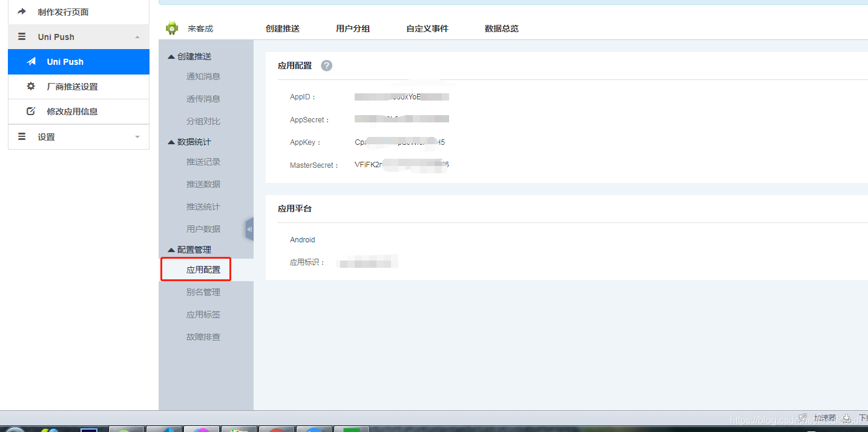Click the hamburger icon next to 设置
Image resolution: width=868 pixels, height=432 pixels.
pos(22,137)
